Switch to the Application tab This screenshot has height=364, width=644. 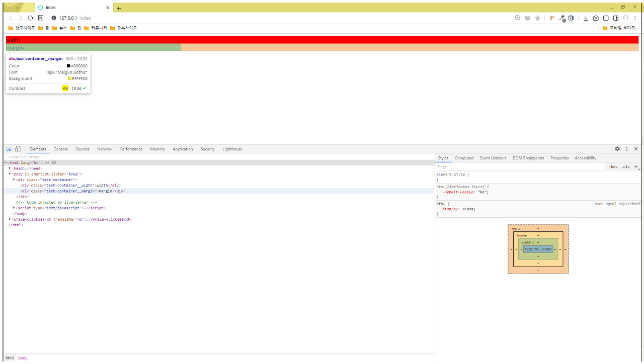[x=183, y=149]
